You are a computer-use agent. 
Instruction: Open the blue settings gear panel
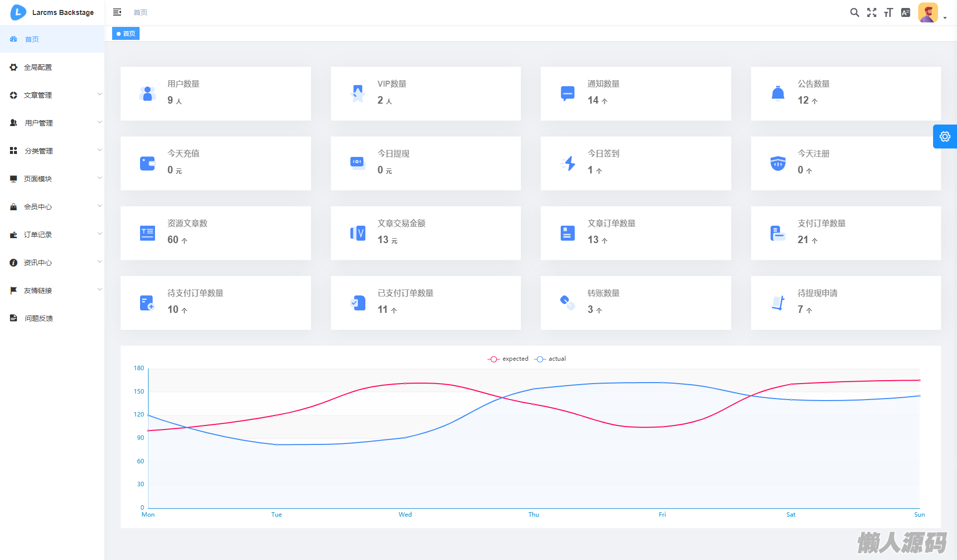945,137
